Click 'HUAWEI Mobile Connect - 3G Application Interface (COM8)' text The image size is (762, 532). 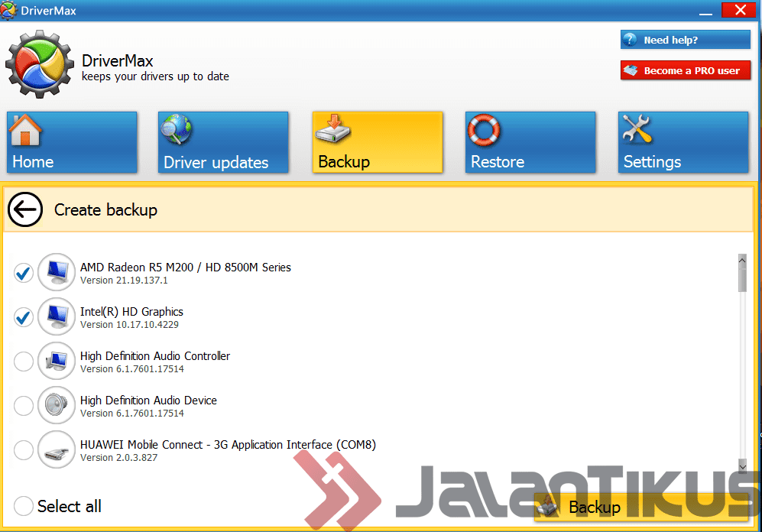pos(228,445)
